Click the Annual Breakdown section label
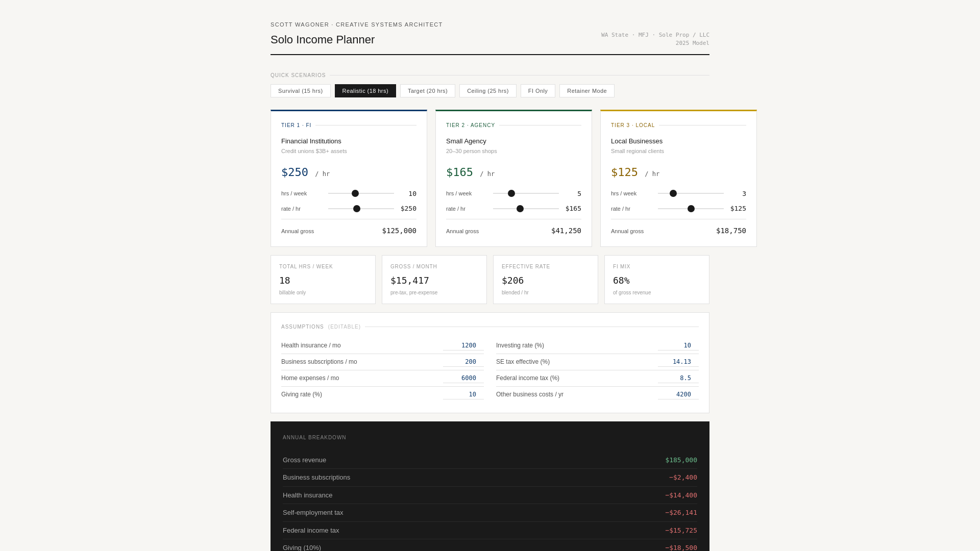980x551 pixels. click(x=314, y=438)
